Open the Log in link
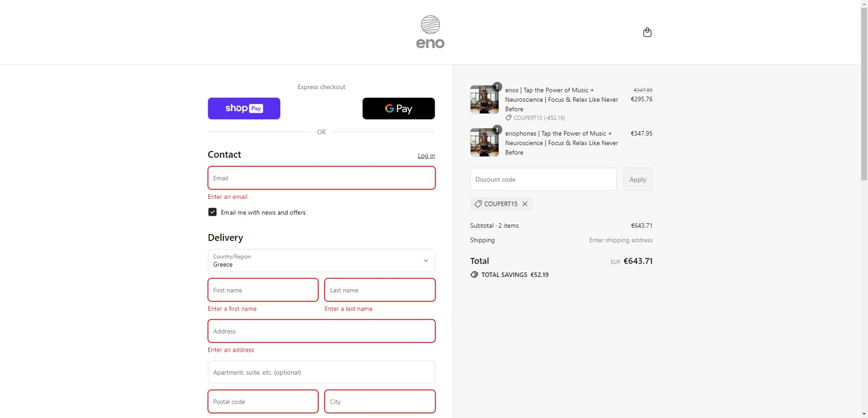 [426, 156]
